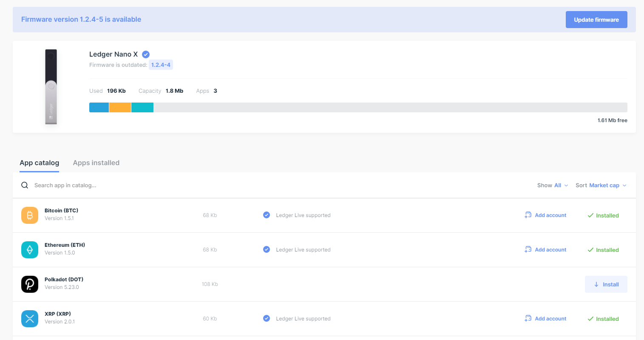644x340 pixels.
Task: Add account for Bitcoin
Action: (x=545, y=215)
